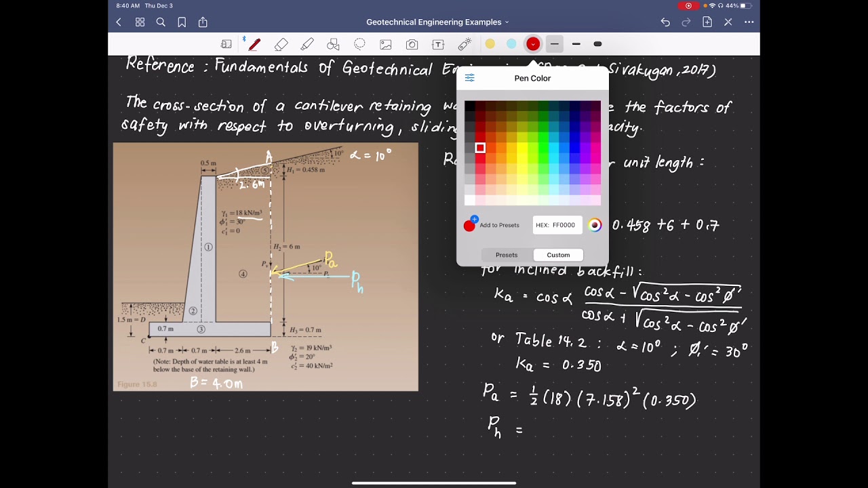868x488 pixels.
Task: Redo the last undone action
Action: (x=686, y=22)
